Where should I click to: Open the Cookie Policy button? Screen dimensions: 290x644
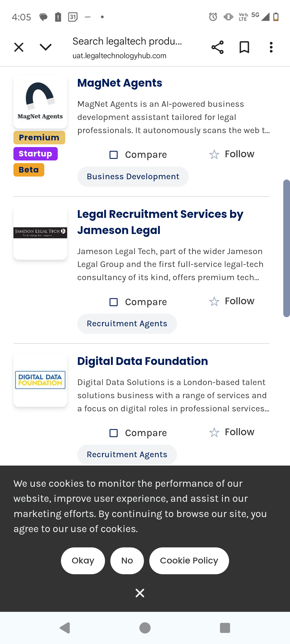pos(189,561)
